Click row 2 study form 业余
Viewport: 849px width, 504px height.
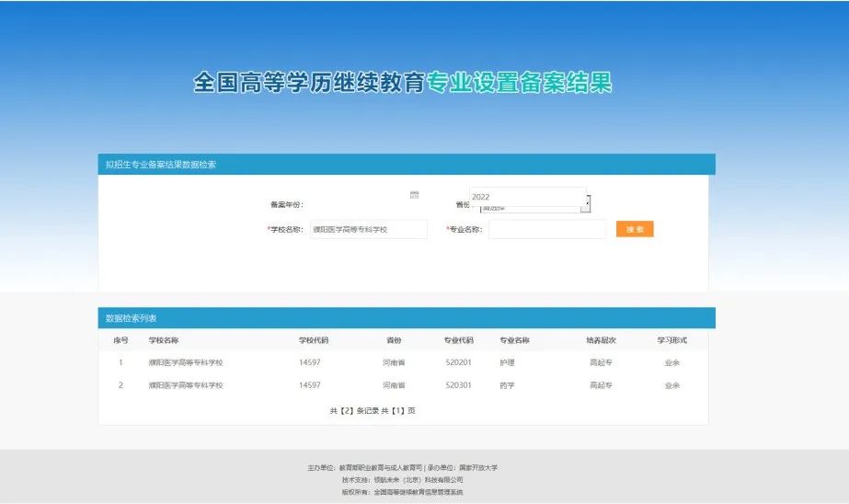coord(672,385)
